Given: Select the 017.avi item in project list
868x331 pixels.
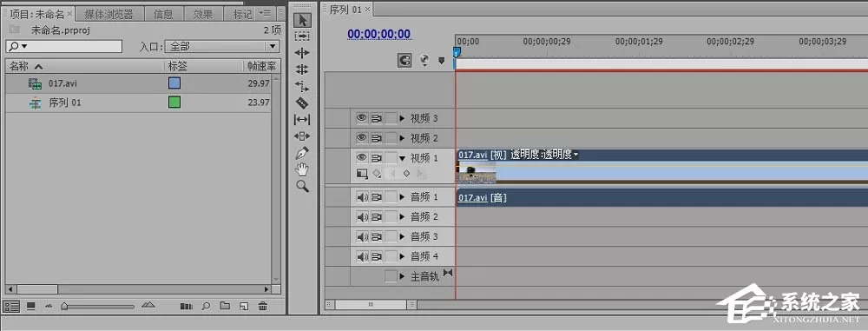Looking at the screenshot, I should (138, 83).
